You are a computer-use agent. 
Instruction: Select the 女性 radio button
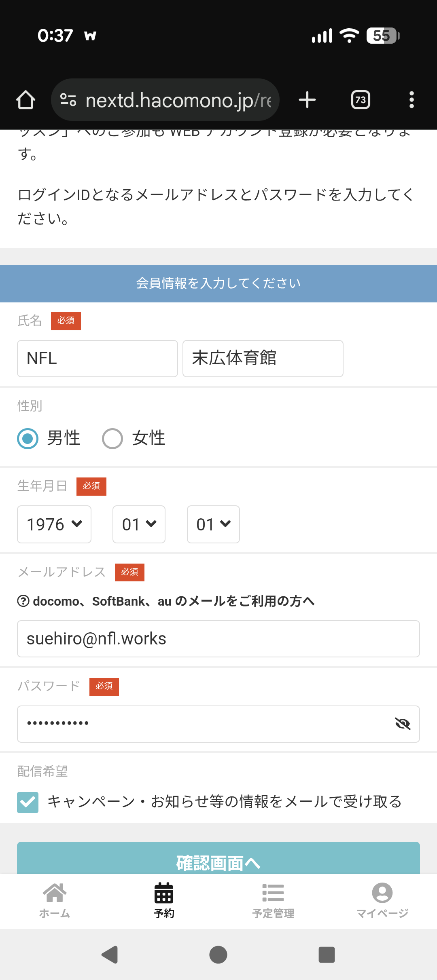click(x=112, y=439)
